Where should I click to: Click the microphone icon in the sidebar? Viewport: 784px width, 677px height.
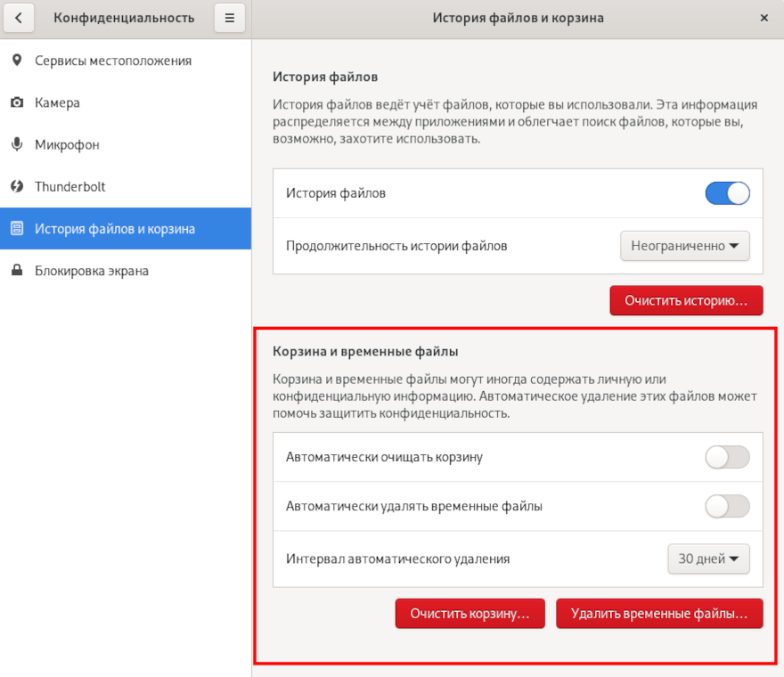coord(17,144)
